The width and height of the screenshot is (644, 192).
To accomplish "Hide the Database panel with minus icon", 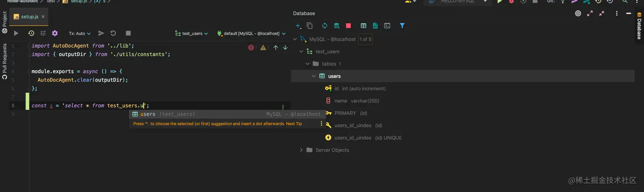I will point(629,14).
